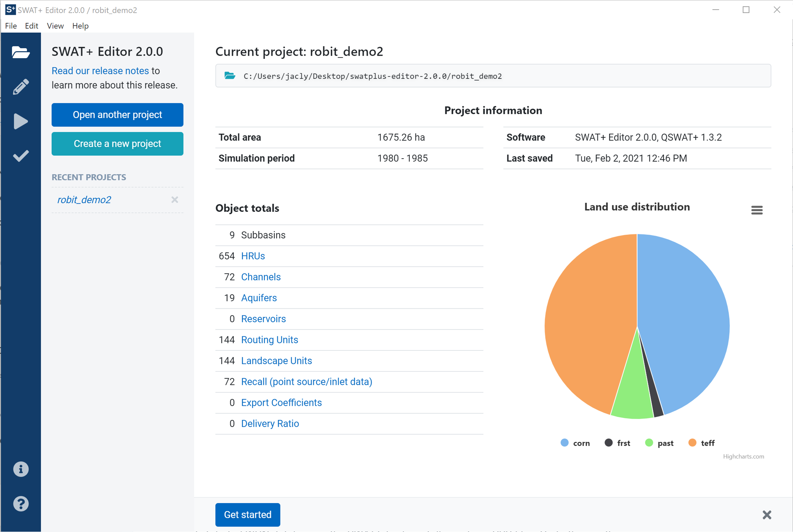Open the pencil edit inputs sidebar icon
This screenshot has height=532, width=793.
coord(21,87)
